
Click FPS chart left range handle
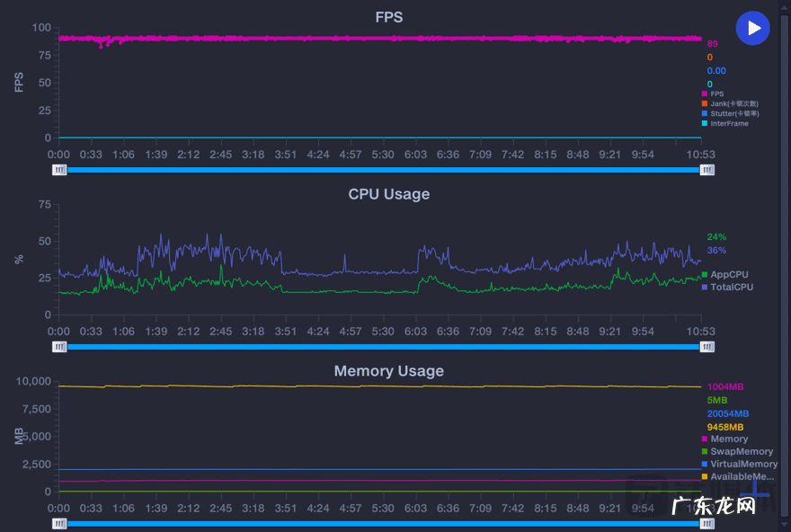[59, 170]
